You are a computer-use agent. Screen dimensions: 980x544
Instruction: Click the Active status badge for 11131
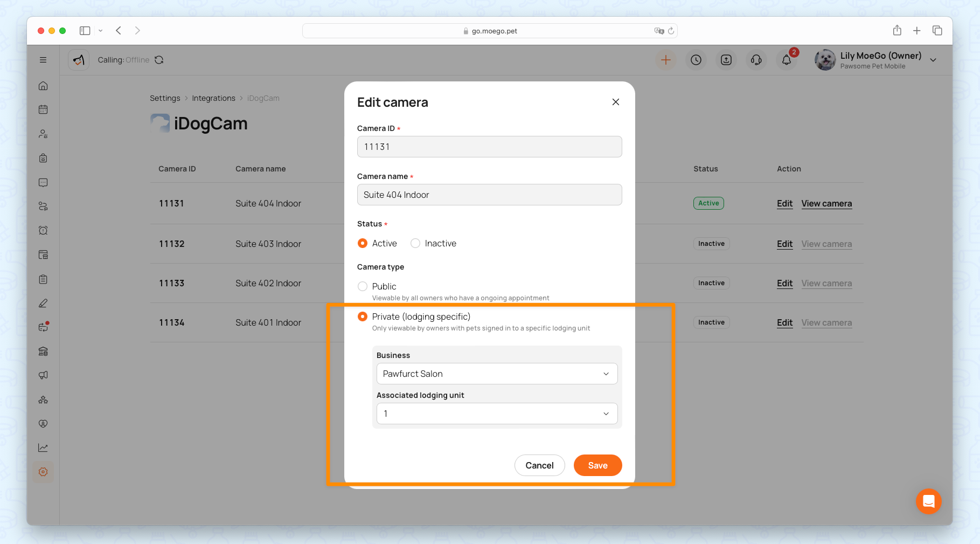(x=708, y=203)
